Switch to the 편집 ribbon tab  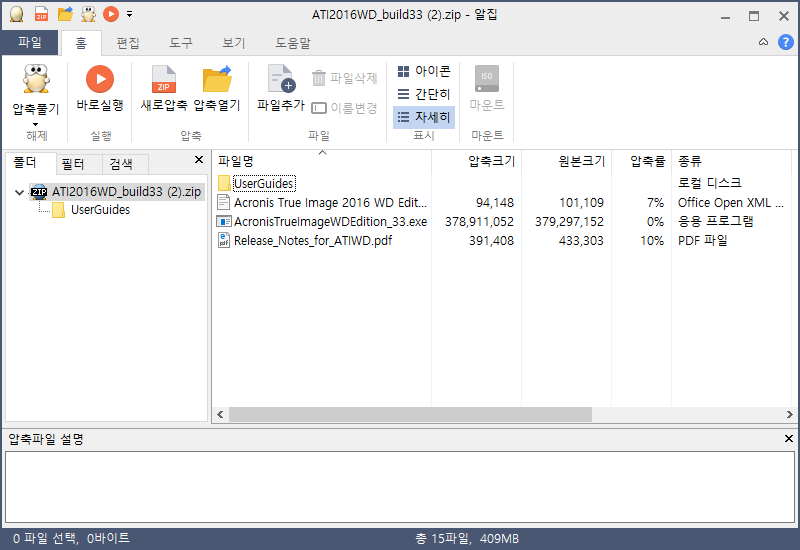point(128,43)
